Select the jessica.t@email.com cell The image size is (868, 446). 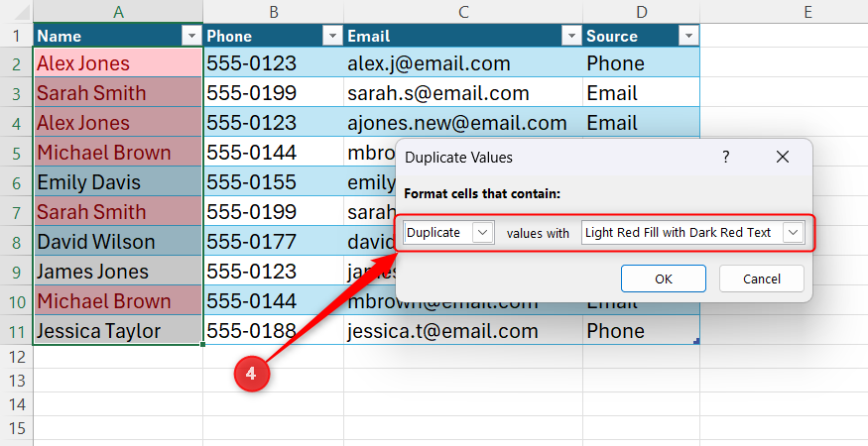[463, 331]
